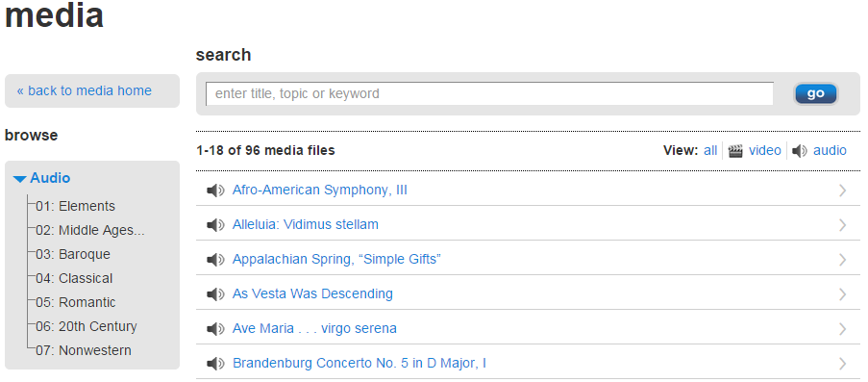The image size is (868, 382).
Task: Focus the title, topic or keyword search field
Action: (x=489, y=93)
